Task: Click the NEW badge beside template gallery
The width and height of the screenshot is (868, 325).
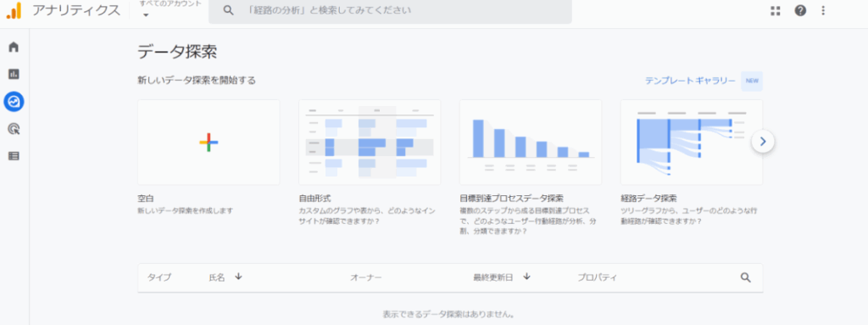Action: (x=752, y=81)
